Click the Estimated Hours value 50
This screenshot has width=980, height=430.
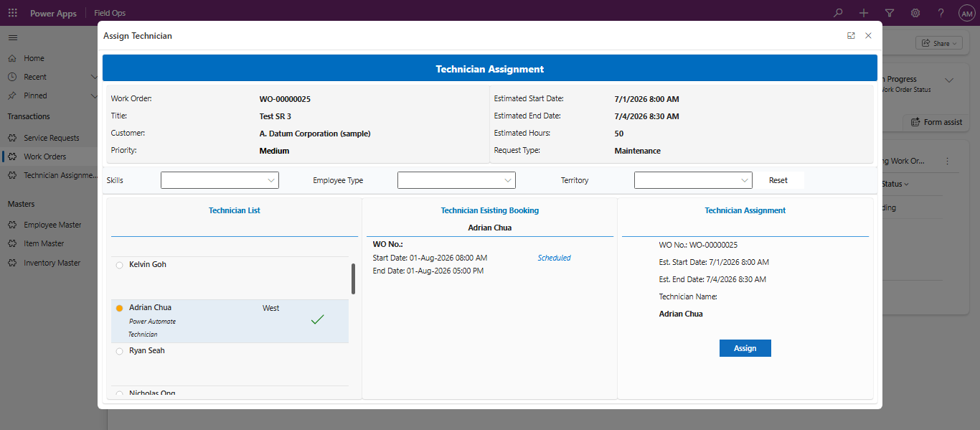[619, 134]
